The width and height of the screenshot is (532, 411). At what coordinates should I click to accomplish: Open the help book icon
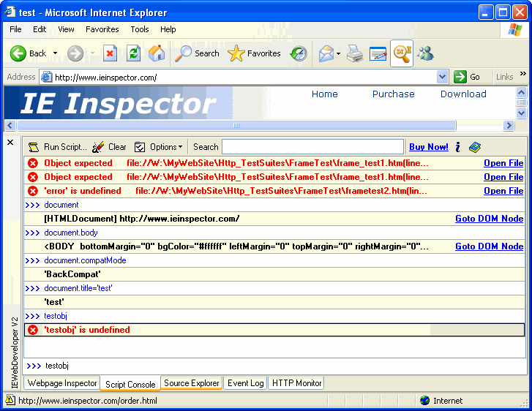tap(475, 147)
